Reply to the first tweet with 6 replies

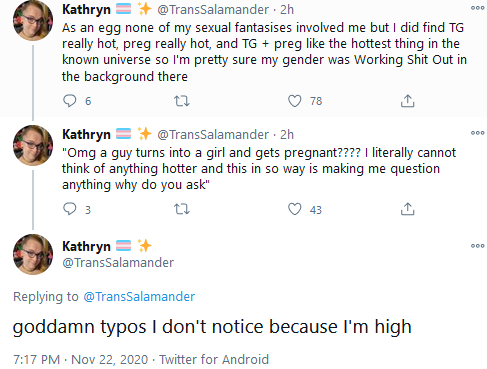tap(70, 101)
